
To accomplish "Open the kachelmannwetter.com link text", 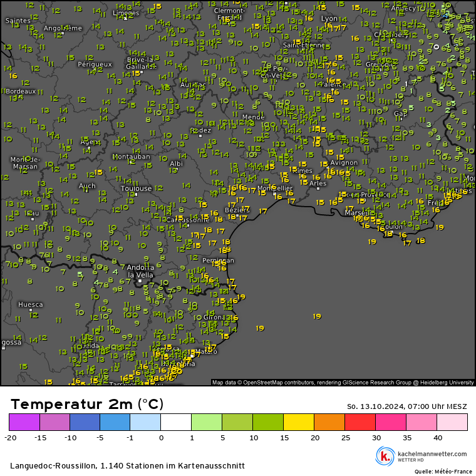I will (432, 454).
